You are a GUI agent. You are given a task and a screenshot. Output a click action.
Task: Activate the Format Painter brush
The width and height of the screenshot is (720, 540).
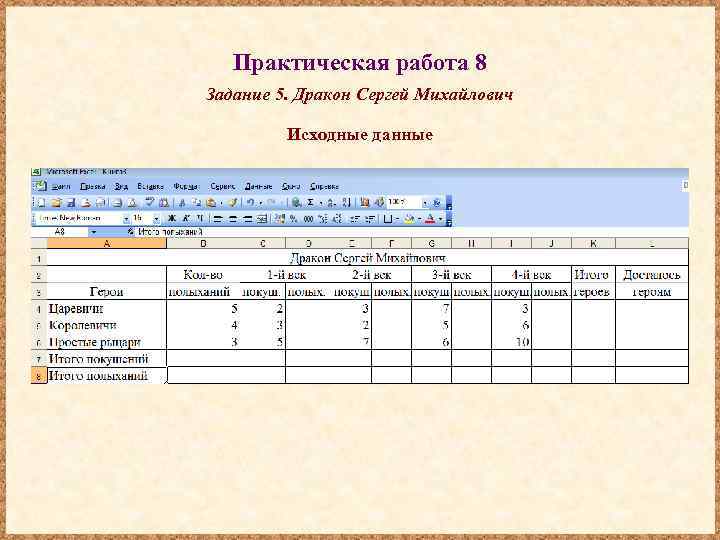(233, 202)
